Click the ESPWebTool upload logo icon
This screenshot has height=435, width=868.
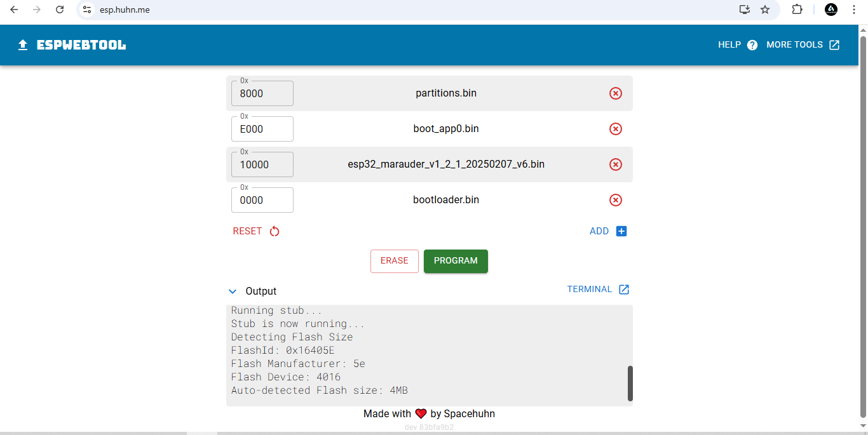pyautogui.click(x=23, y=45)
